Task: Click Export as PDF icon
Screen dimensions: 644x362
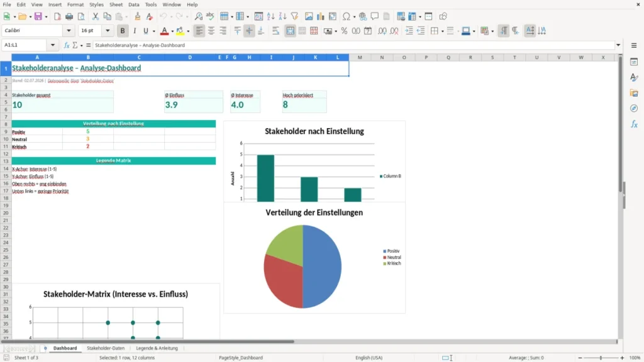Action: pyautogui.click(x=57, y=16)
